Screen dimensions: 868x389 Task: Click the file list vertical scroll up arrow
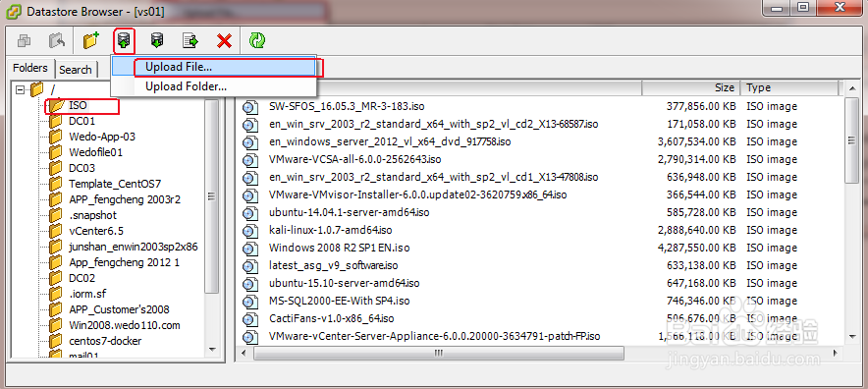coord(853,88)
